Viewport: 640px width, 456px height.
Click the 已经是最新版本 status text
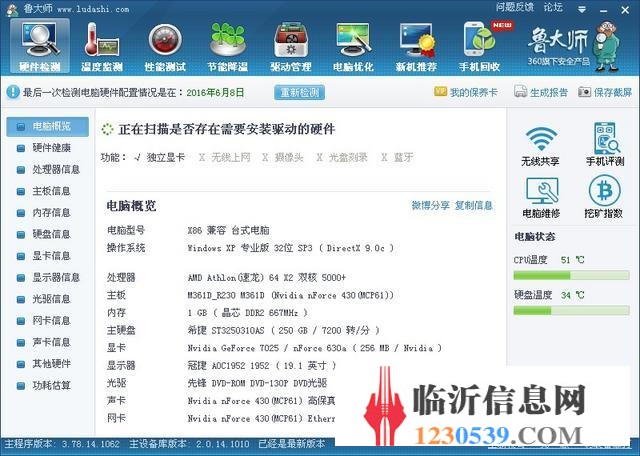click(x=292, y=444)
